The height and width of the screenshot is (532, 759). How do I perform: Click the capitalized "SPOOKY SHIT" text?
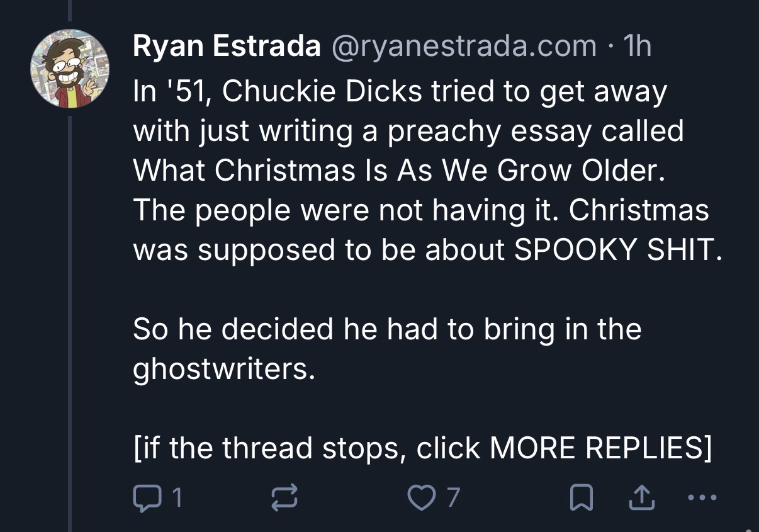tap(616, 250)
